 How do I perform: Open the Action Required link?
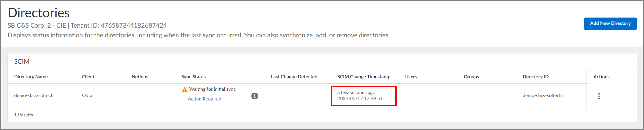(204, 99)
